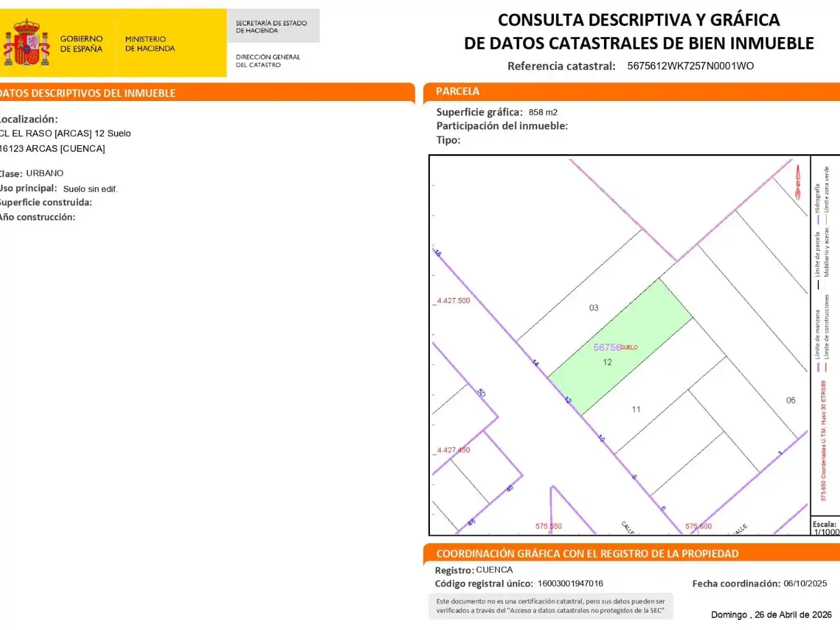Click the '4.427.500' coordinate label
Screen dimensions: 840x630
click(x=453, y=300)
